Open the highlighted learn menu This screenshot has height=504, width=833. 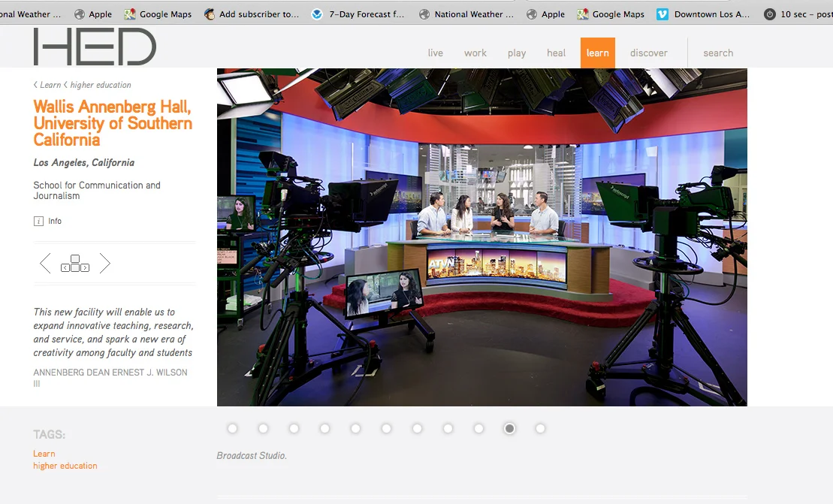point(598,53)
